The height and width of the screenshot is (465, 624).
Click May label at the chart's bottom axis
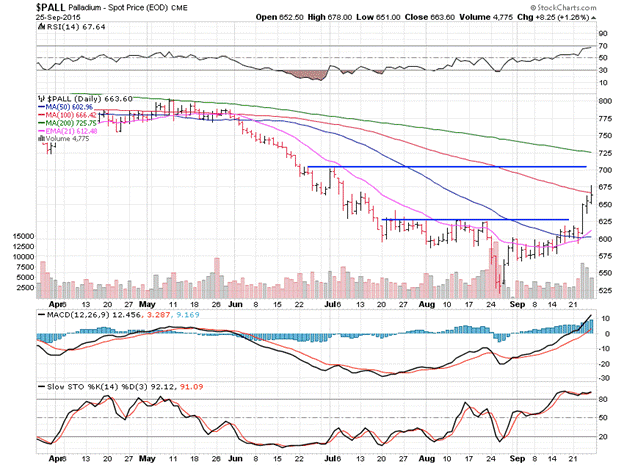point(147,459)
